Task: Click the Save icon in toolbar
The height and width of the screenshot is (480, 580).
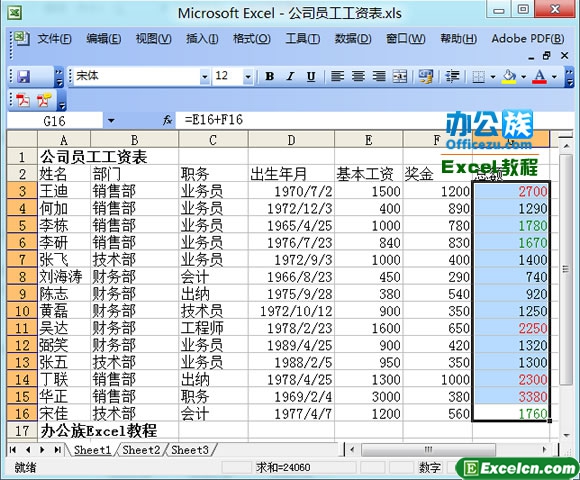Action: (24, 77)
